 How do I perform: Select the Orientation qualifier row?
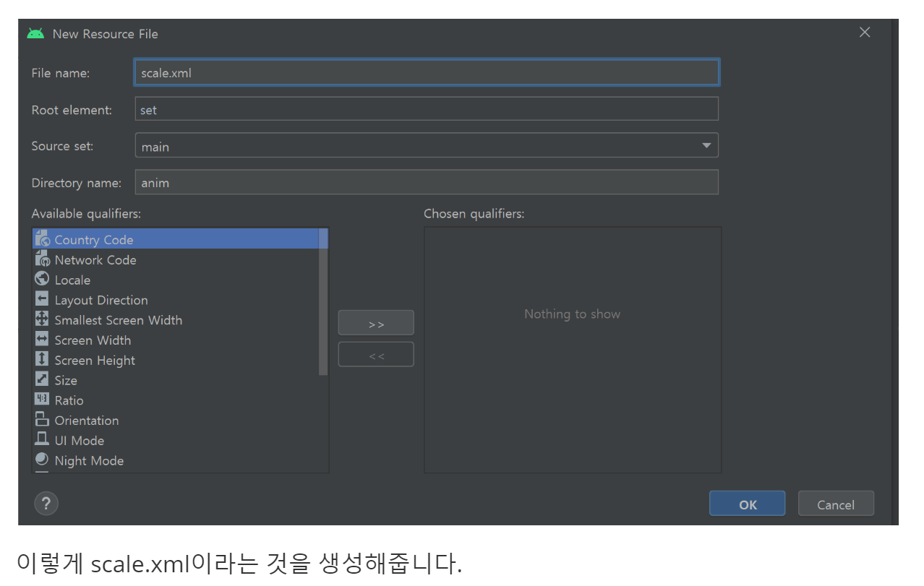(x=176, y=420)
